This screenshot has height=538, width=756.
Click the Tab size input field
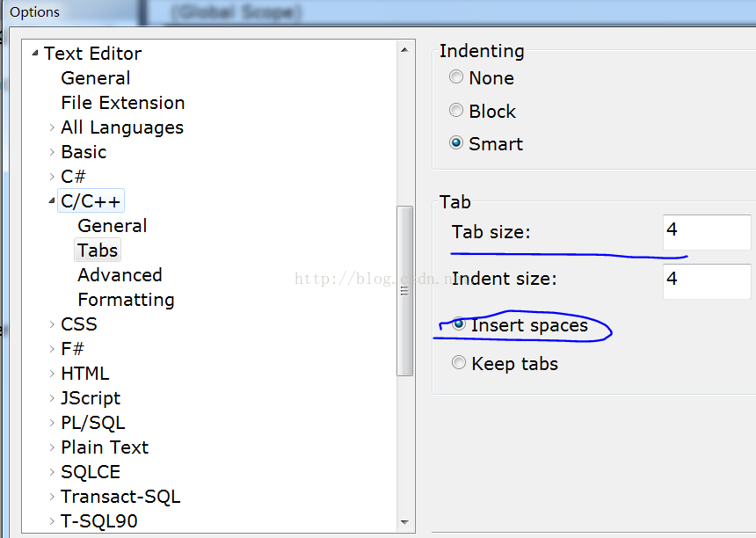tap(706, 232)
